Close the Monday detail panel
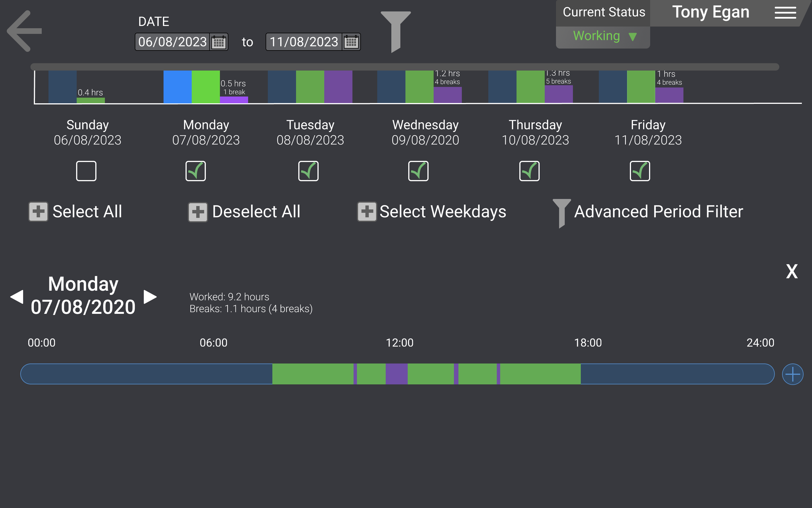 click(792, 271)
